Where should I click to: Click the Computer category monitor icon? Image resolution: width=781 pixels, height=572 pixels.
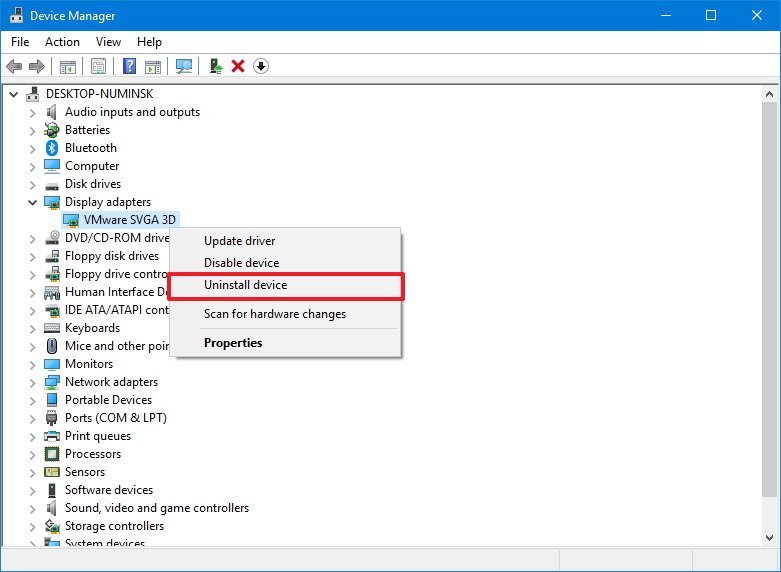coord(52,166)
